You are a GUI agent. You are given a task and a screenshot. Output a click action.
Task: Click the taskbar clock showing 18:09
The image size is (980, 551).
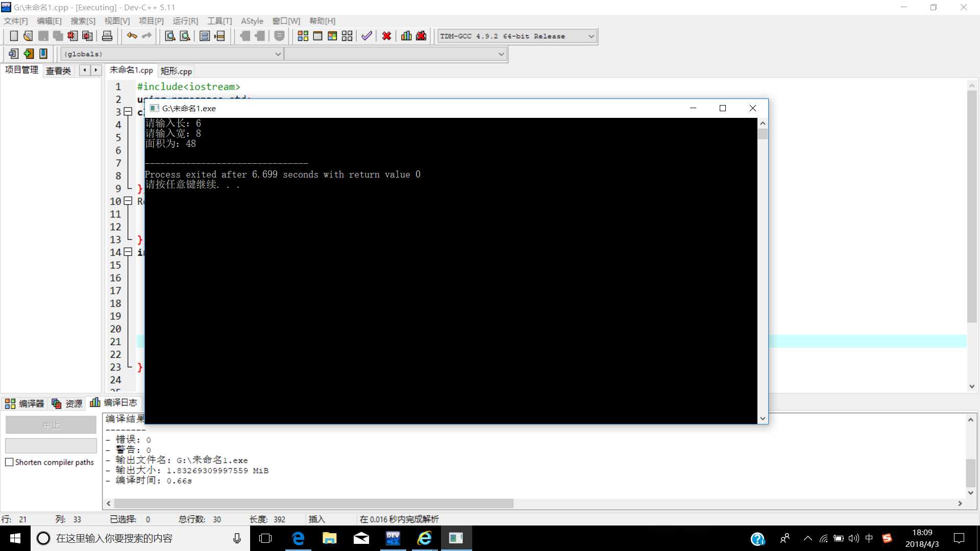coord(922,538)
